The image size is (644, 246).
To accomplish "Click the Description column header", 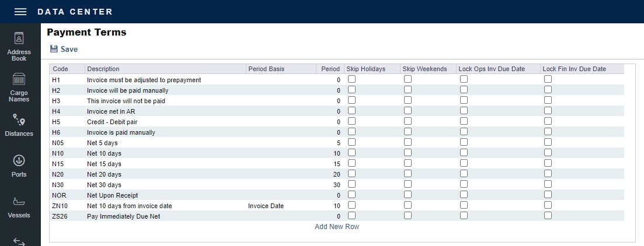I will click(x=103, y=69).
